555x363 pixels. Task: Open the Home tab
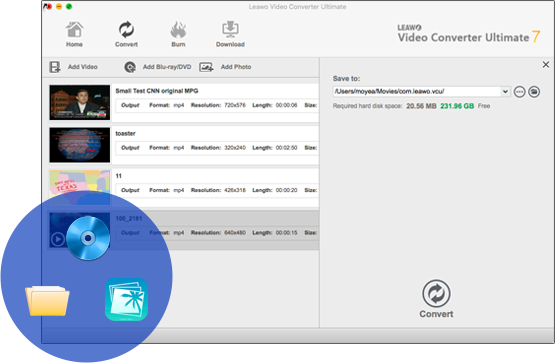(74, 34)
